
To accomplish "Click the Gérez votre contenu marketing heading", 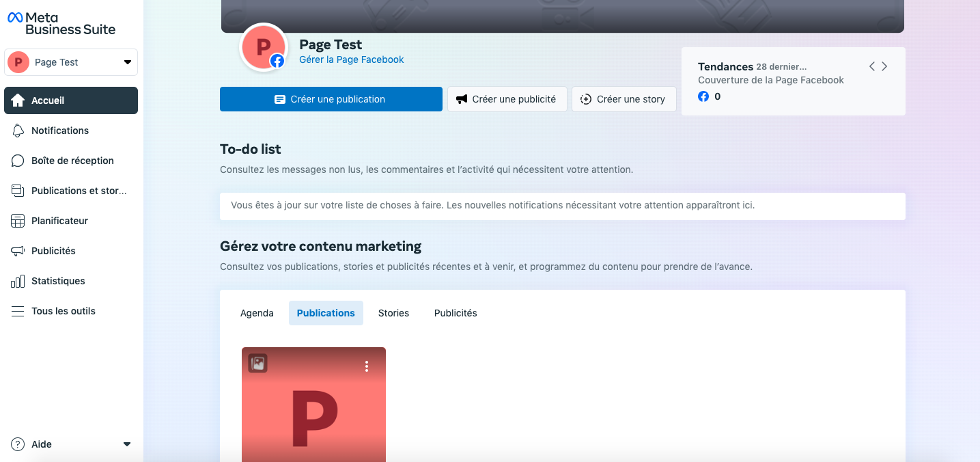I will (x=321, y=246).
